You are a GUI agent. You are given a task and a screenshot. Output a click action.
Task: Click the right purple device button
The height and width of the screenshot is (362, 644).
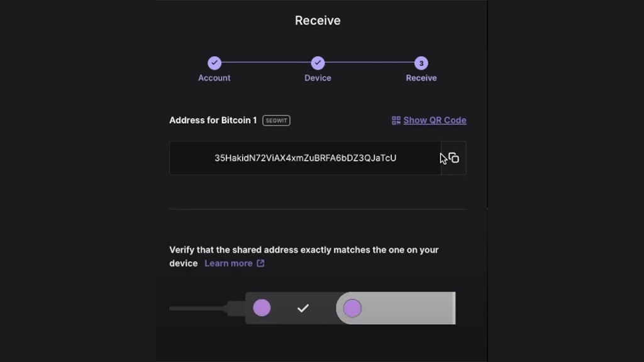click(x=352, y=308)
